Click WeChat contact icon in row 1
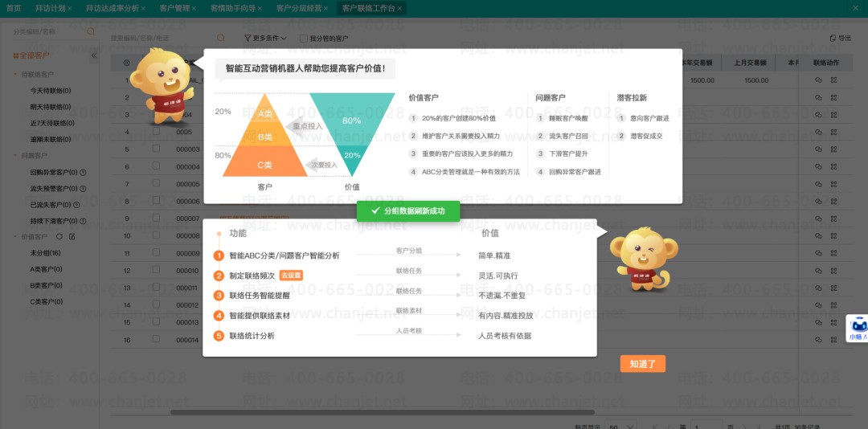This screenshot has width=868, height=429. (818, 80)
